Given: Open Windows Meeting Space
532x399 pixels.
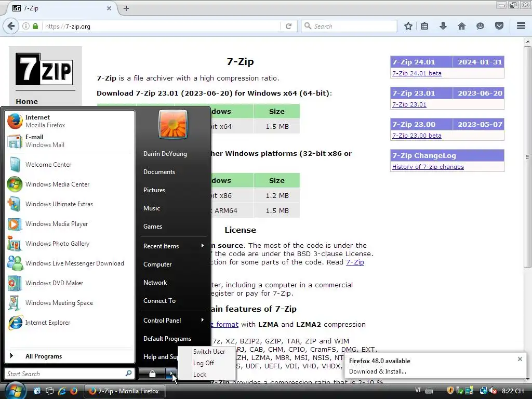Looking at the screenshot, I should pos(70,303).
